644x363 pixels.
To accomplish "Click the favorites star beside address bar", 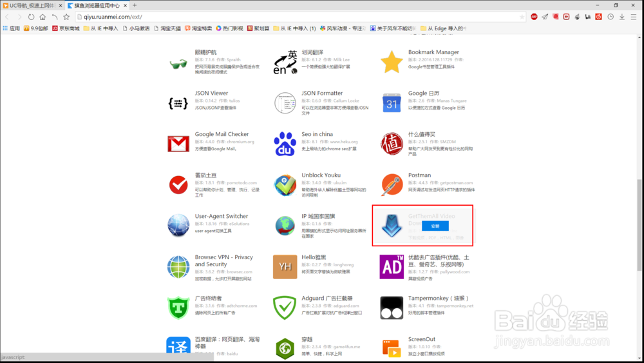I will click(x=66, y=17).
